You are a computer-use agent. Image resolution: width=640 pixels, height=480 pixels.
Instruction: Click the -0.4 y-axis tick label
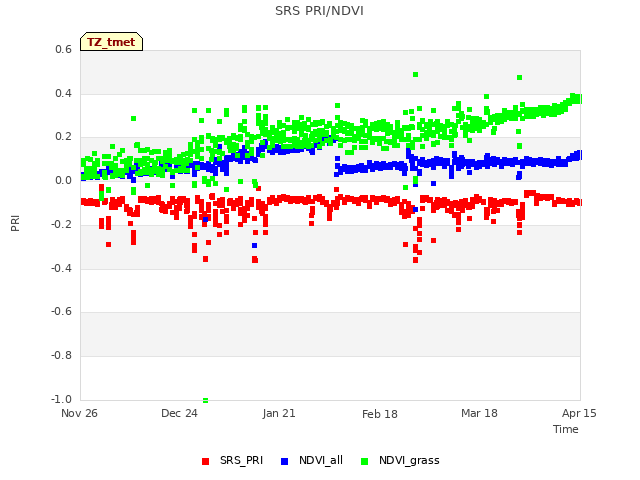pos(61,268)
